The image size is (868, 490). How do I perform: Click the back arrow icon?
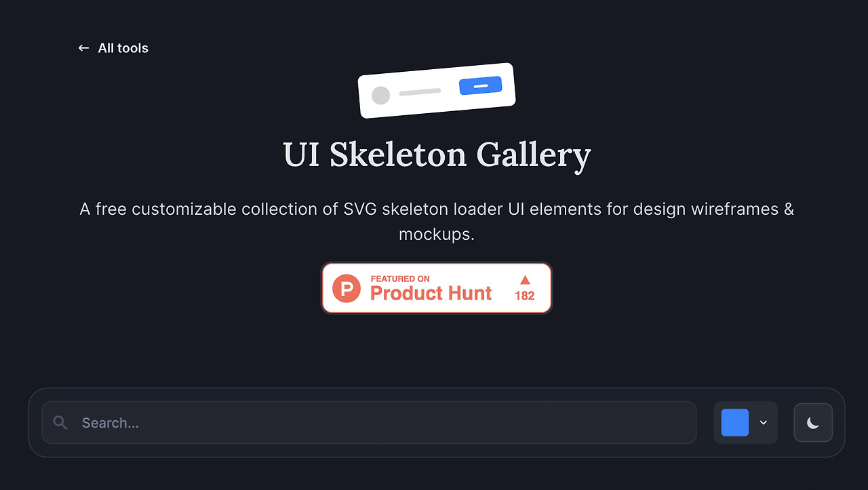(x=83, y=47)
